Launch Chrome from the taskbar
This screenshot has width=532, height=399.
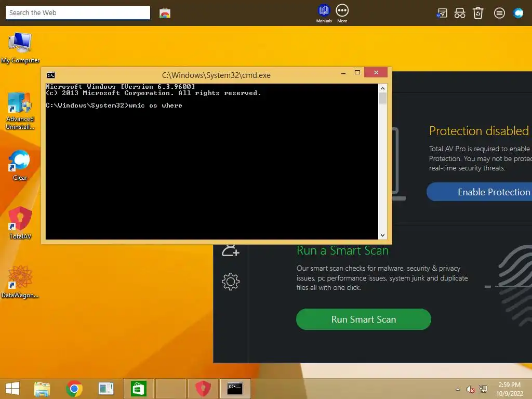tap(74, 389)
